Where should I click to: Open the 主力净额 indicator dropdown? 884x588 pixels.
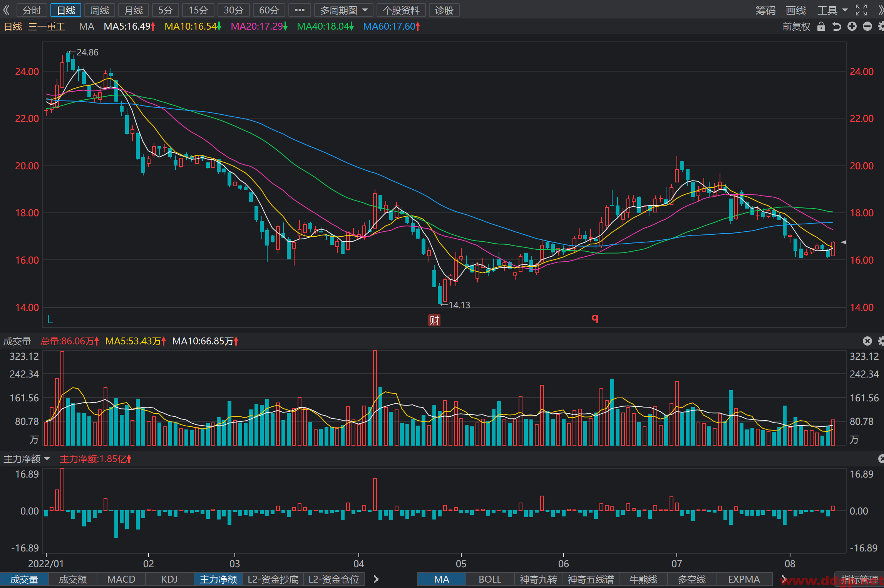pyautogui.click(x=27, y=459)
